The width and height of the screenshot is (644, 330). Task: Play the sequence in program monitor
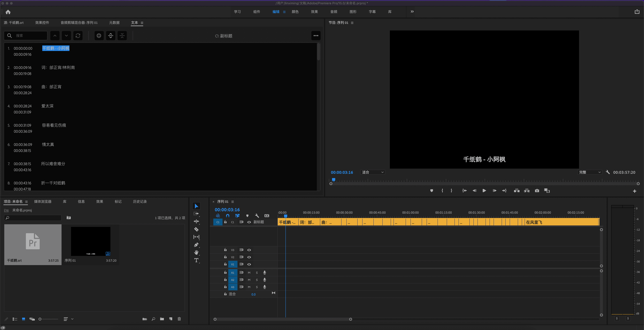pyautogui.click(x=484, y=191)
